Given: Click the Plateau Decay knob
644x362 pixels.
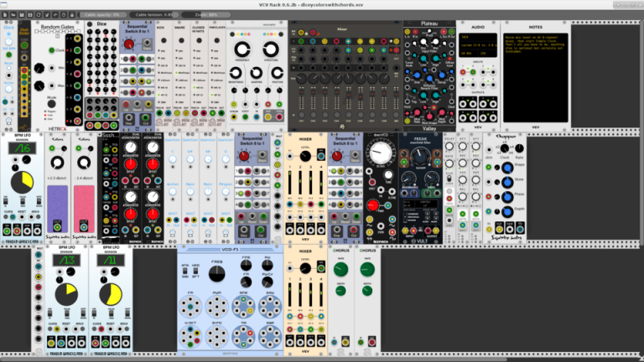Looking at the screenshot, I should click(x=443, y=75).
